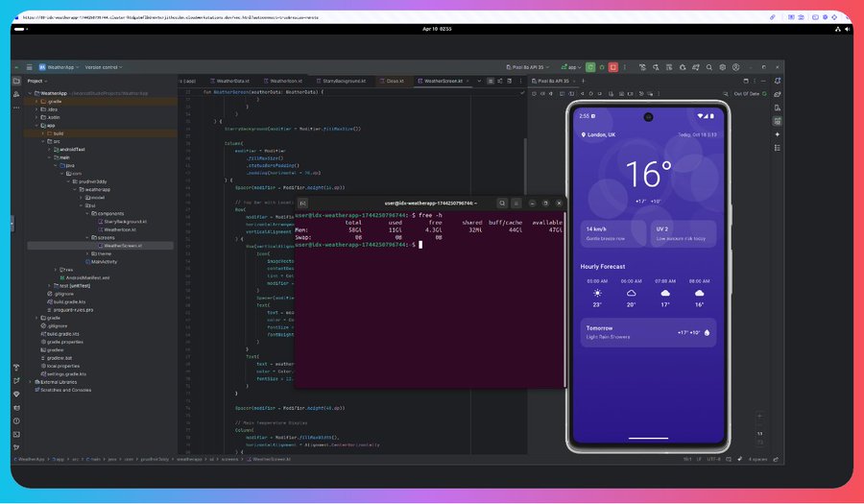Open Search Everywhere magnifier in main toolbar
The image size is (864, 504).
(709, 67)
